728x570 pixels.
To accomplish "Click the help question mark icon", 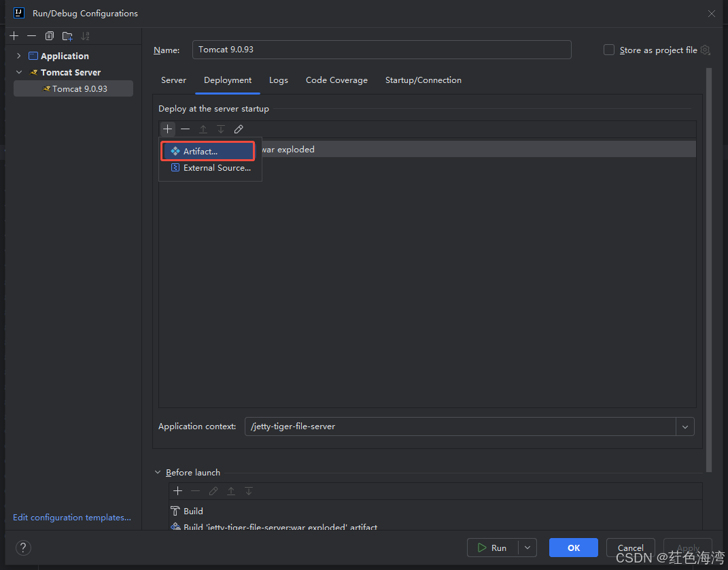I will pos(23,548).
